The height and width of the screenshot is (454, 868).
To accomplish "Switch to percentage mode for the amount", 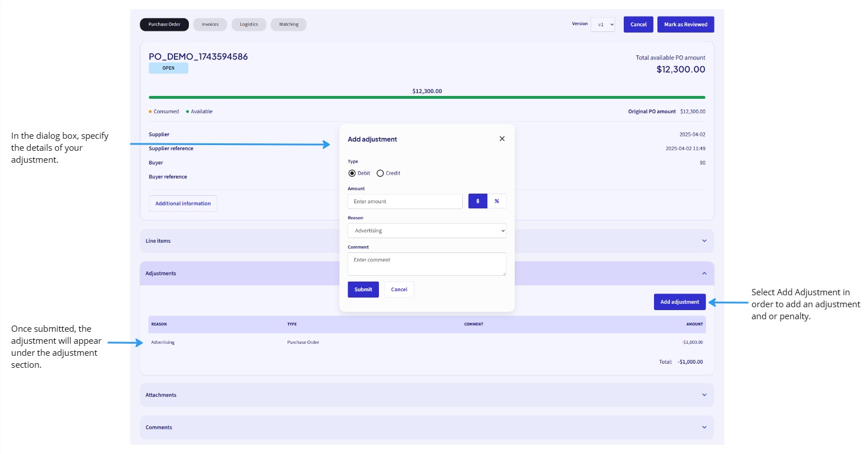I will [x=496, y=201].
